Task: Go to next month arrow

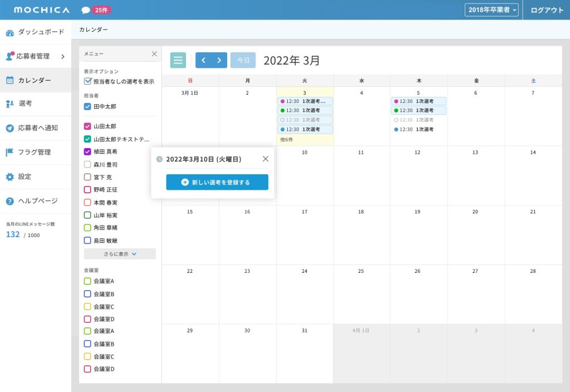Action: (x=219, y=60)
